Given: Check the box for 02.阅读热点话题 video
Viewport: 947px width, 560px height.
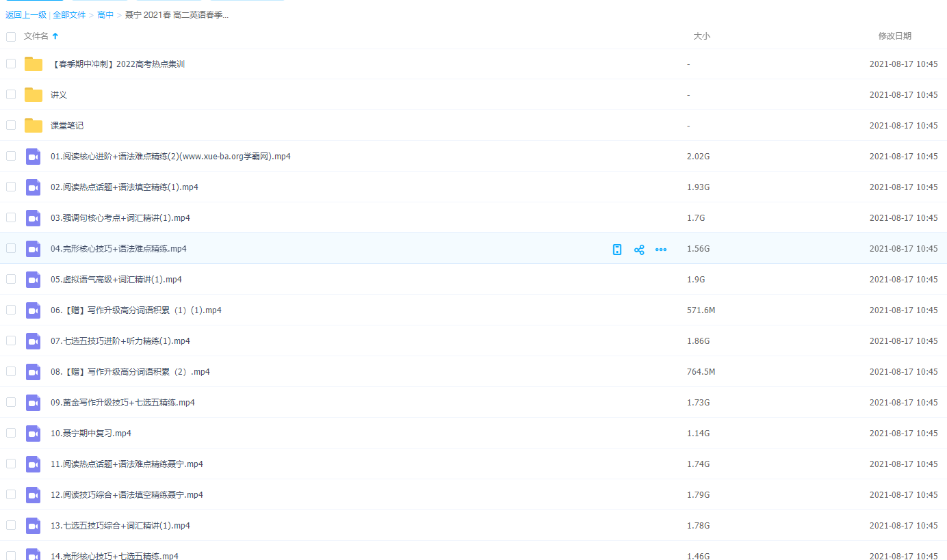Looking at the screenshot, I should point(11,187).
